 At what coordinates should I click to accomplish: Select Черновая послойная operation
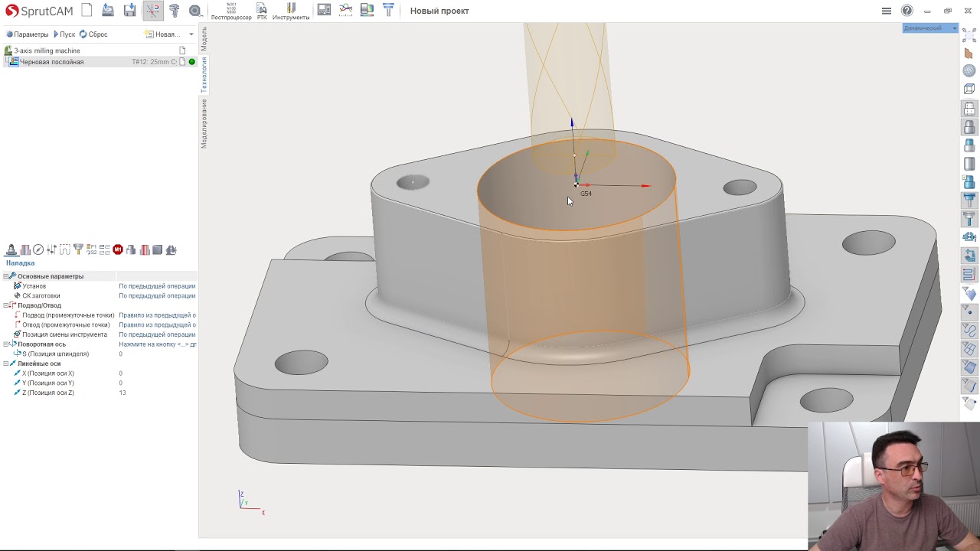pyautogui.click(x=51, y=62)
